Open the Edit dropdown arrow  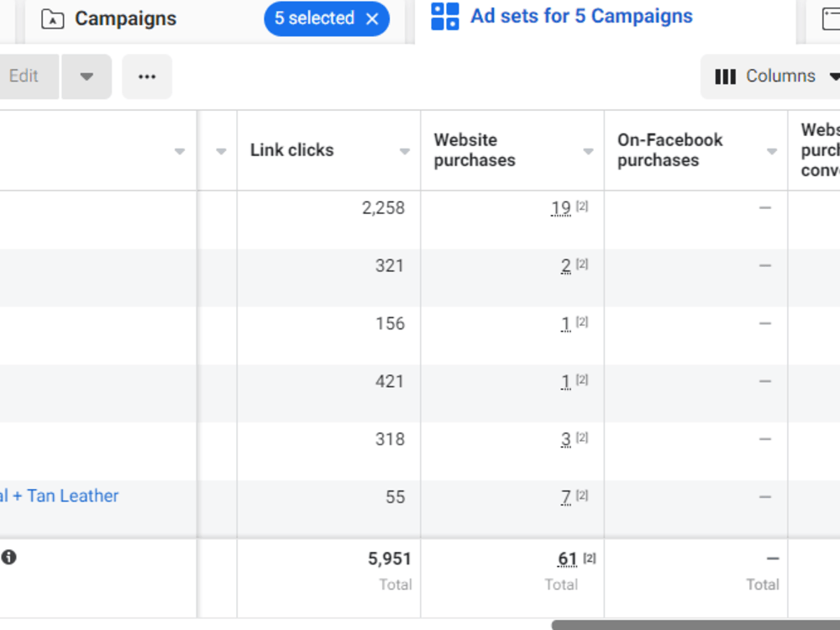[x=87, y=76]
